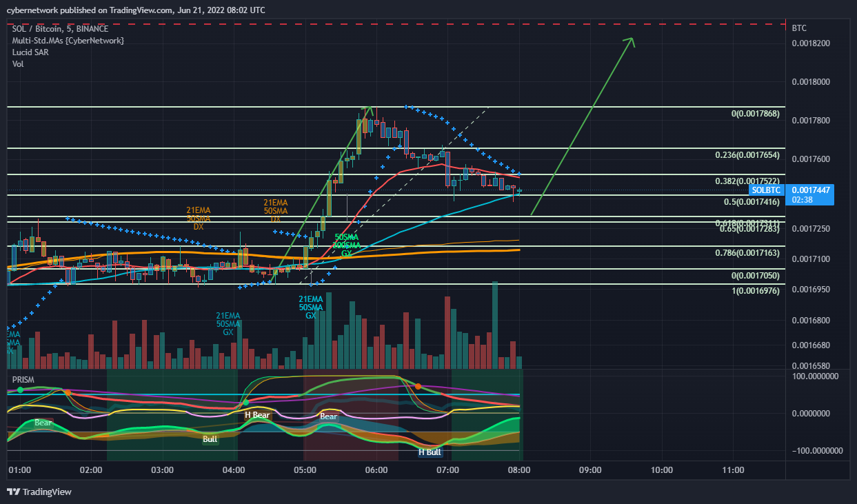
Task: Click price axis value 0.0018000
Action: [x=811, y=82]
